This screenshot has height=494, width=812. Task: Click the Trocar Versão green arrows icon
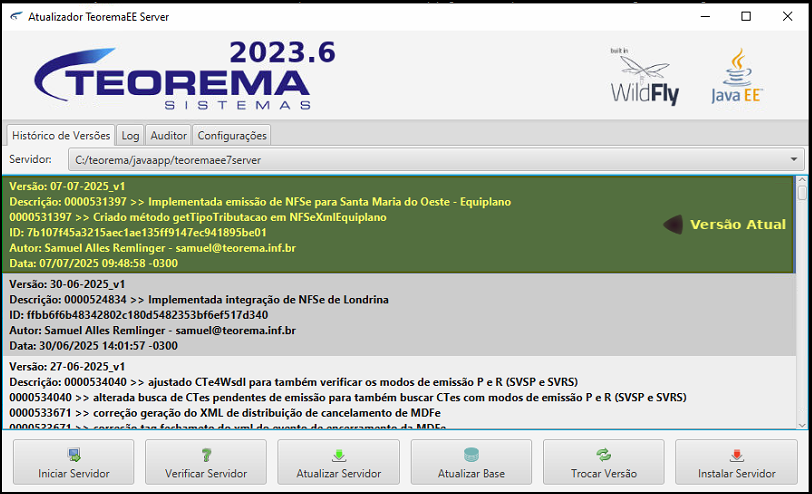[x=603, y=455]
